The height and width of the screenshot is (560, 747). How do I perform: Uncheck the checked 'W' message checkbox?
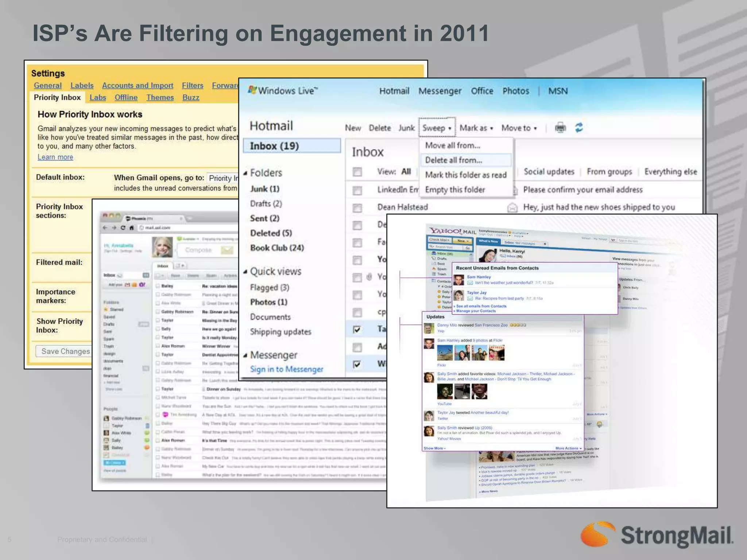click(357, 364)
